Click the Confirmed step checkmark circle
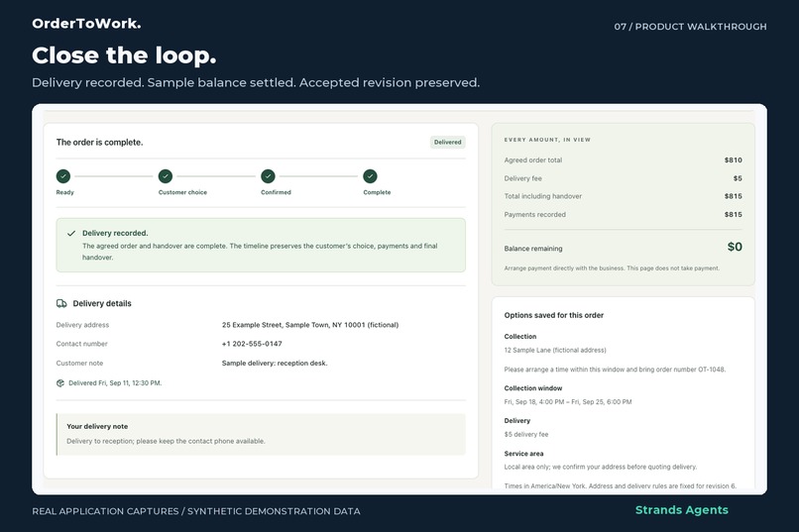Image resolution: width=799 pixels, height=532 pixels. (x=268, y=176)
